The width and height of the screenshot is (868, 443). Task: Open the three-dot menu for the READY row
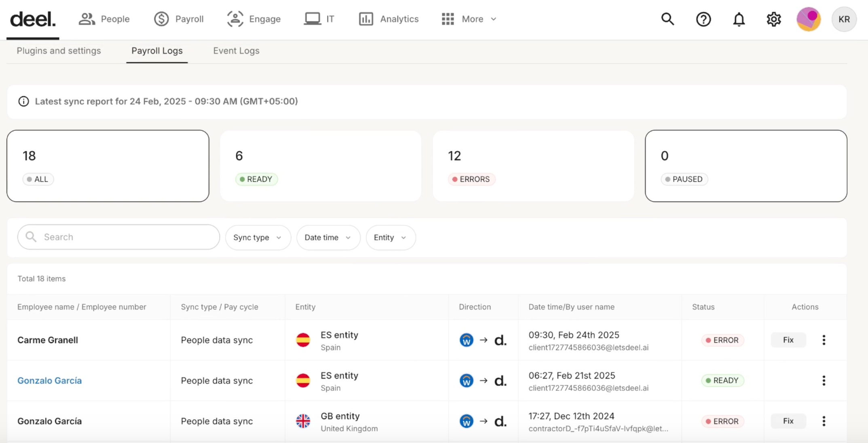point(824,380)
